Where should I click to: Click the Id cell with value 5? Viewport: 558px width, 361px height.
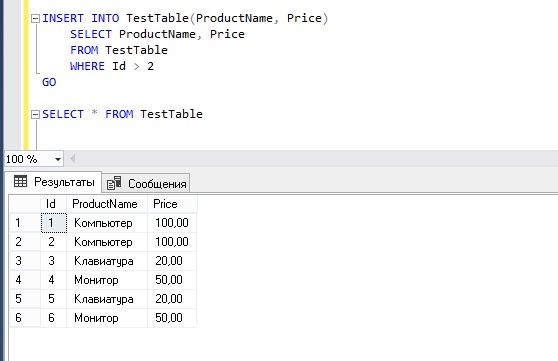click(53, 299)
